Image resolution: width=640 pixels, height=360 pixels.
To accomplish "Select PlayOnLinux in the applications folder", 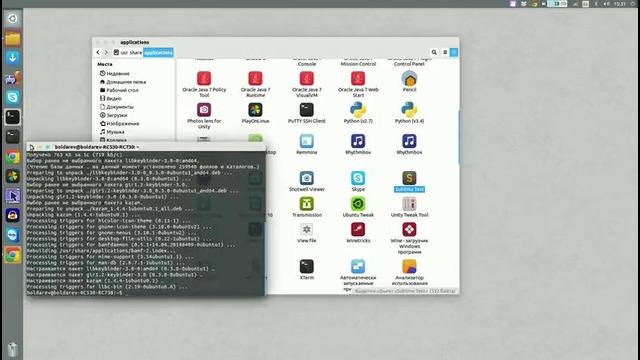I will (x=256, y=110).
